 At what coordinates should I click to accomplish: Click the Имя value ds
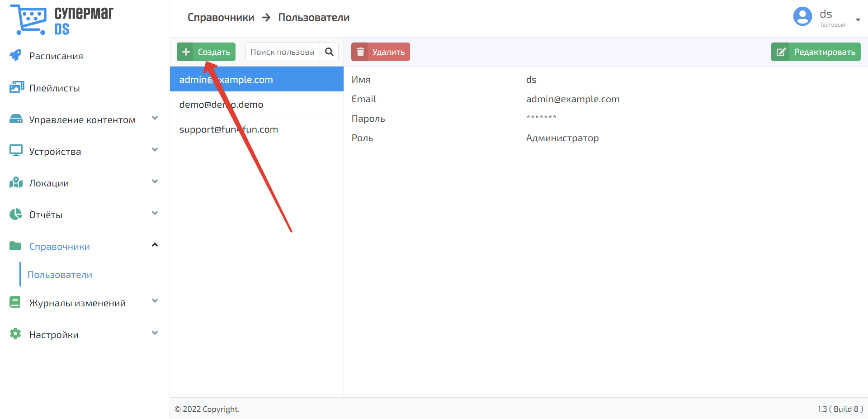tap(531, 80)
